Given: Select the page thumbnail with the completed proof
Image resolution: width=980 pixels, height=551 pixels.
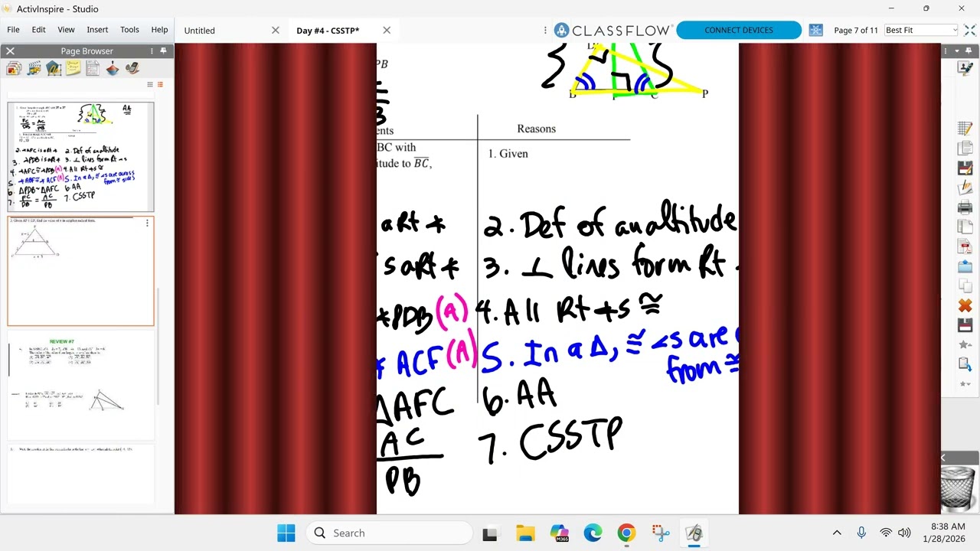Looking at the screenshot, I should click(80, 157).
